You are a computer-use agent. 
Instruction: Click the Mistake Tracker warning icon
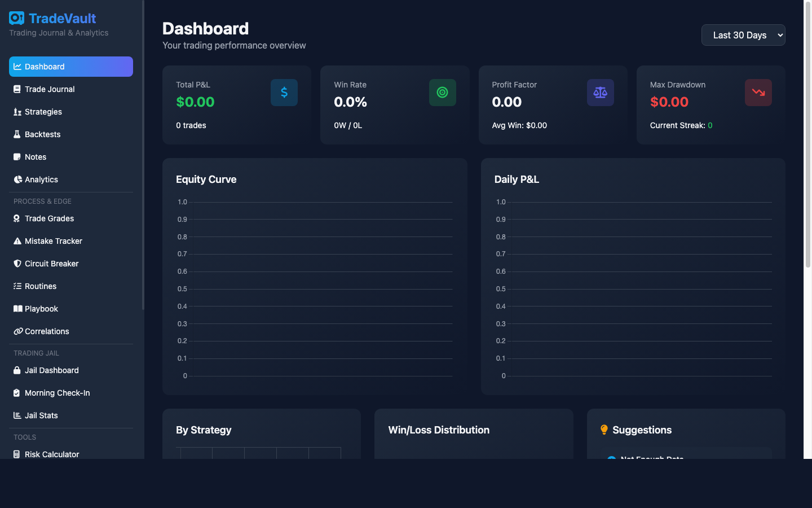17,240
